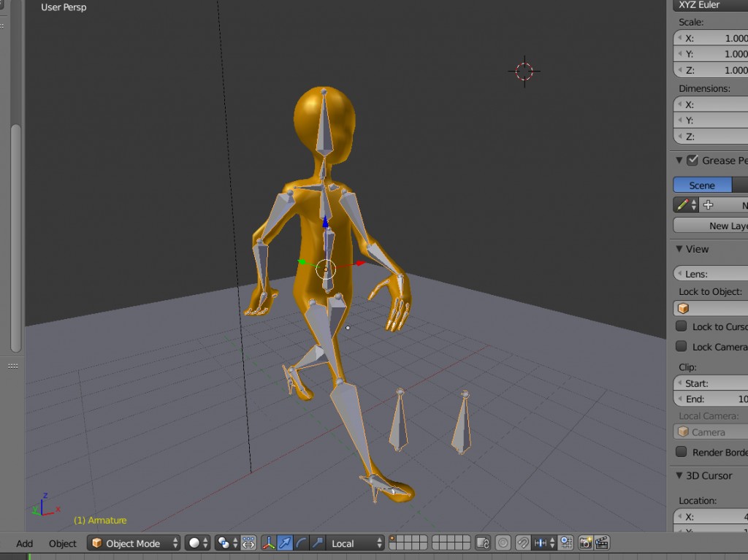The width and height of the screenshot is (748, 560).
Task: Enable the snap magnet icon
Action: tap(523, 543)
